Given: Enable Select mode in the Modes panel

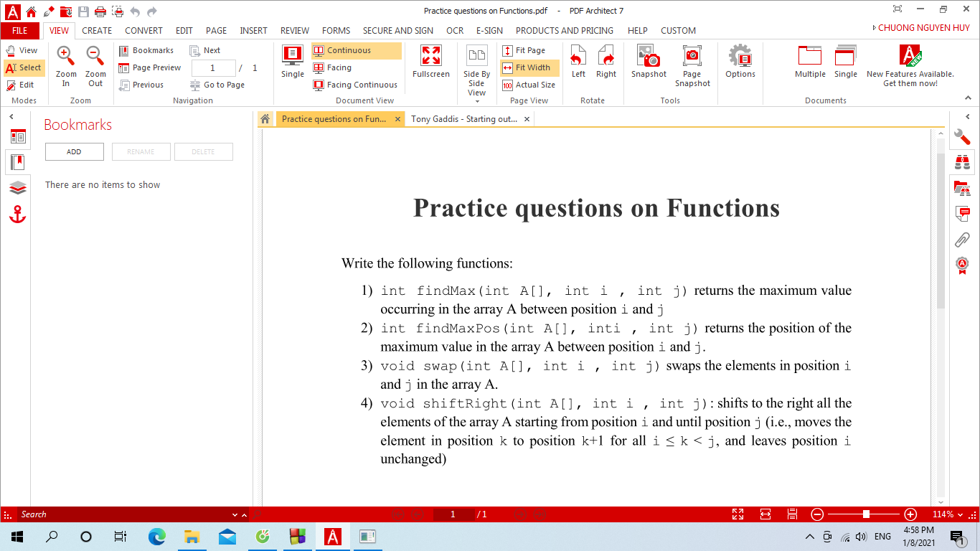Looking at the screenshot, I should (x=24, y=67).
